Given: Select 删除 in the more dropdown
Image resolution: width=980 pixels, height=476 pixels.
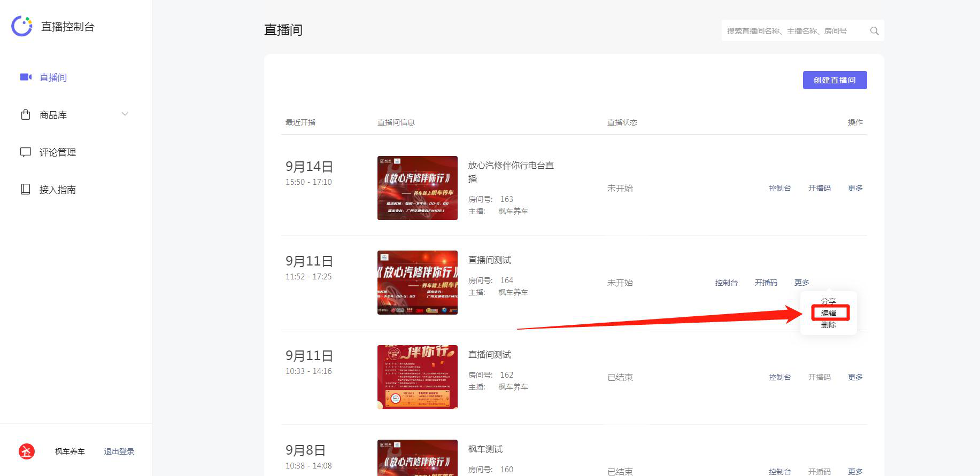Looking at the screenshot, I should point(829,325).
